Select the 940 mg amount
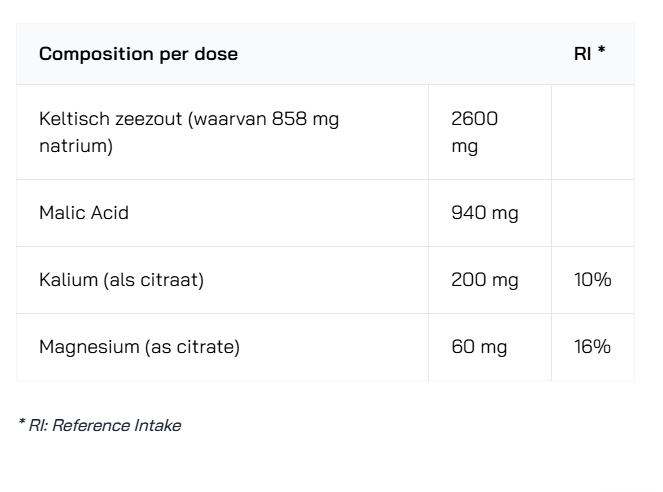The image size is (663, 492). pos(485,213)
